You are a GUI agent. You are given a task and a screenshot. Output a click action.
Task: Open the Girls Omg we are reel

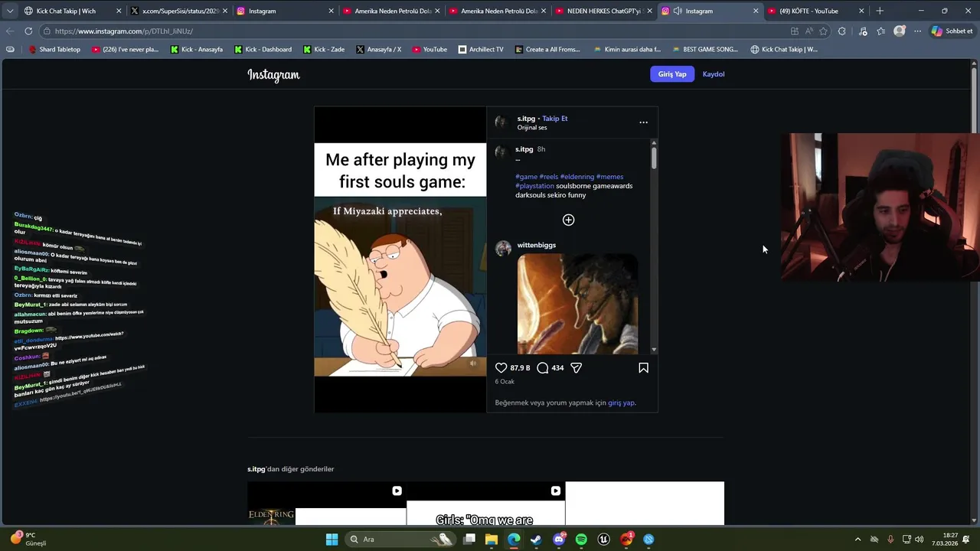485,504
